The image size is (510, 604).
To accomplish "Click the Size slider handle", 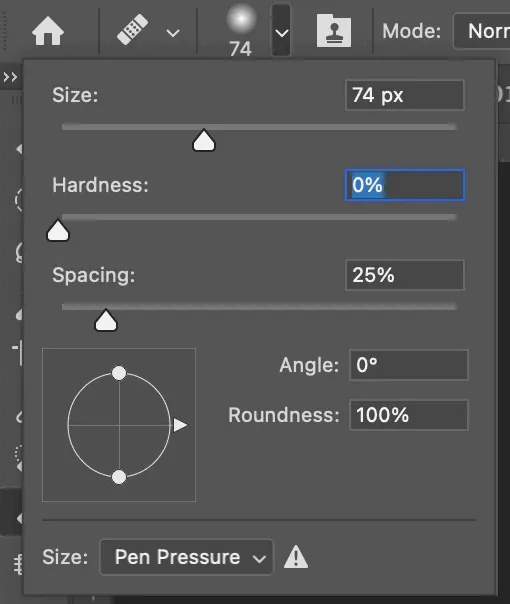I will click(x=204, y=140).
